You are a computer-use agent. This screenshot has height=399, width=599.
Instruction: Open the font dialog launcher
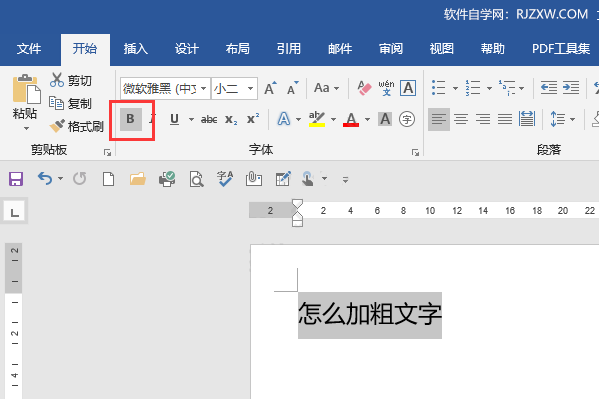[415, 152]
